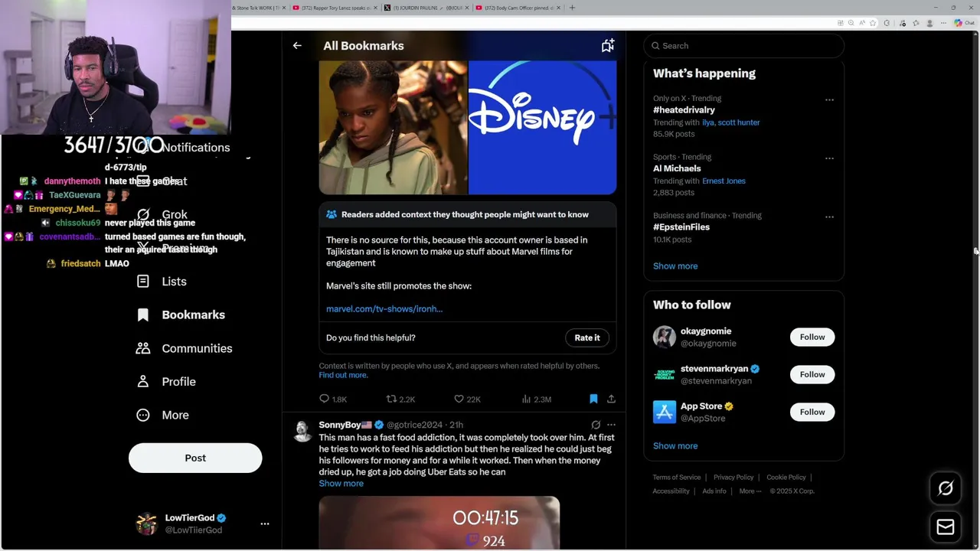This screenshot has width=980, height=551.
Task: Open floating Messages envelope button
Action: [x=946, y=527]
